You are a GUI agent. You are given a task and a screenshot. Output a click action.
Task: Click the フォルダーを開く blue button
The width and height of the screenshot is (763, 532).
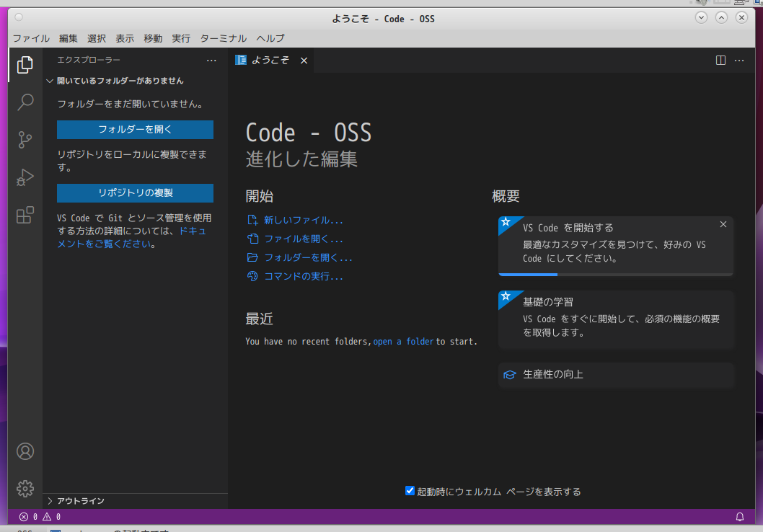[x=135, y=129]
